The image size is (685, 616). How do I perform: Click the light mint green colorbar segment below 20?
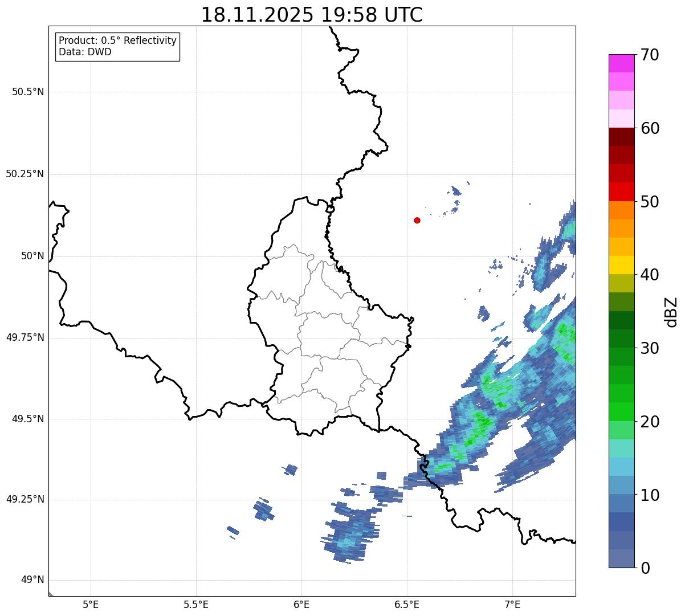[x=621, y=430]
